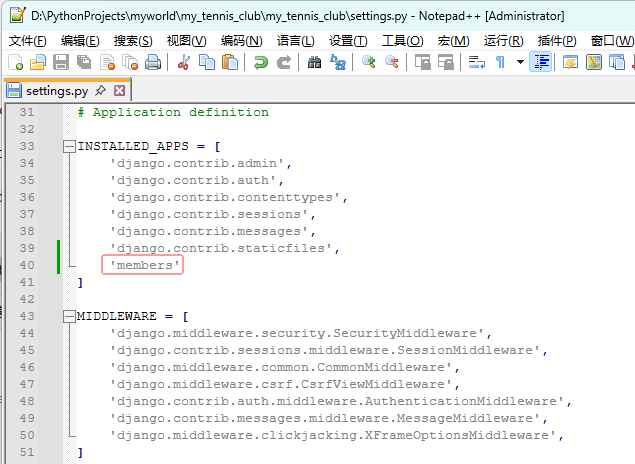Viewport: 635px width, 464px height.
Task: Open a file using the folder icon
Action: [x=38, y=63]
